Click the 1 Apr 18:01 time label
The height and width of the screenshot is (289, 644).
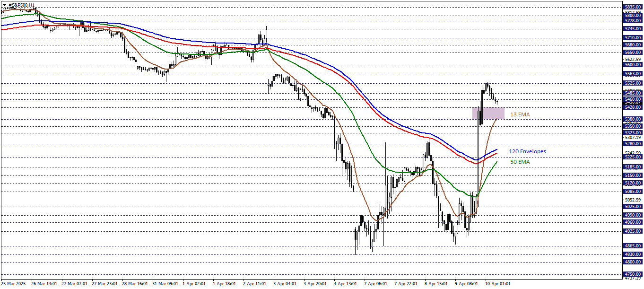click(225, 284)
